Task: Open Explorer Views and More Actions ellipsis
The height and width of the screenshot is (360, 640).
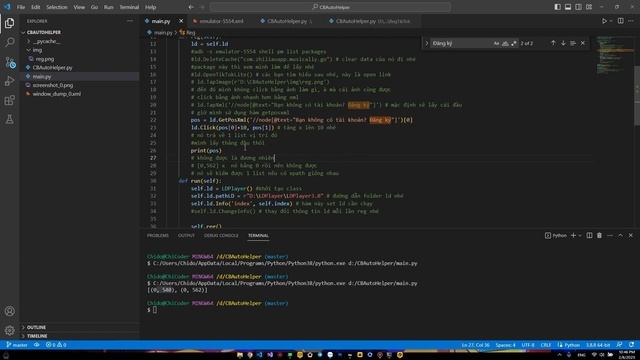Action: [130, 21]
